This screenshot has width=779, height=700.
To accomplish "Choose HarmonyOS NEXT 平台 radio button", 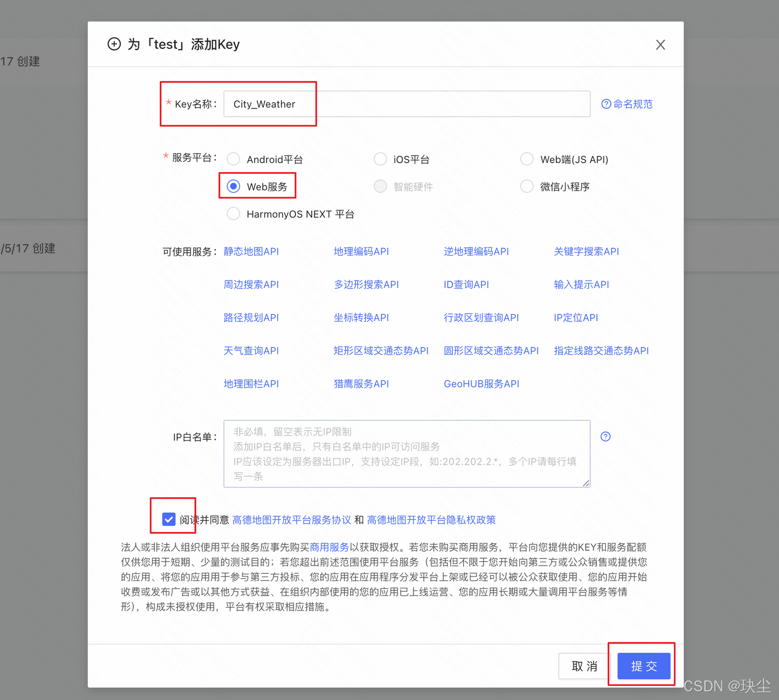I will click(234, 214).
